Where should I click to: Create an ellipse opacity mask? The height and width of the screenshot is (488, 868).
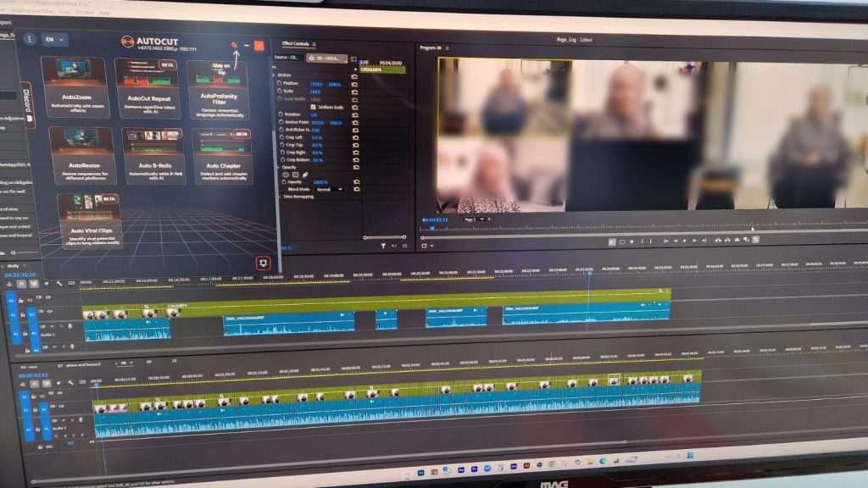pyautogui.click(x=286, y=175)
